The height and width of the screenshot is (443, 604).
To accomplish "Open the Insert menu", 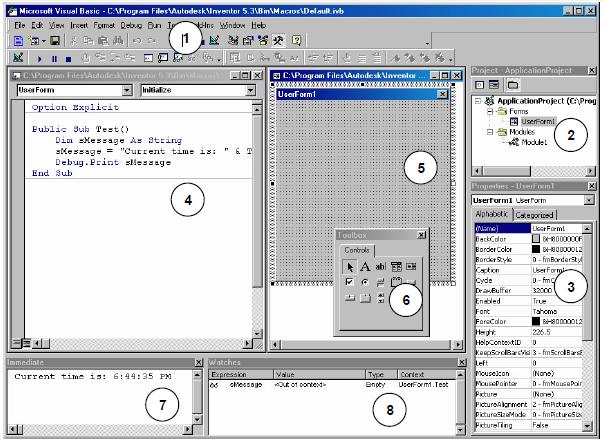I will tap(79, 25).
